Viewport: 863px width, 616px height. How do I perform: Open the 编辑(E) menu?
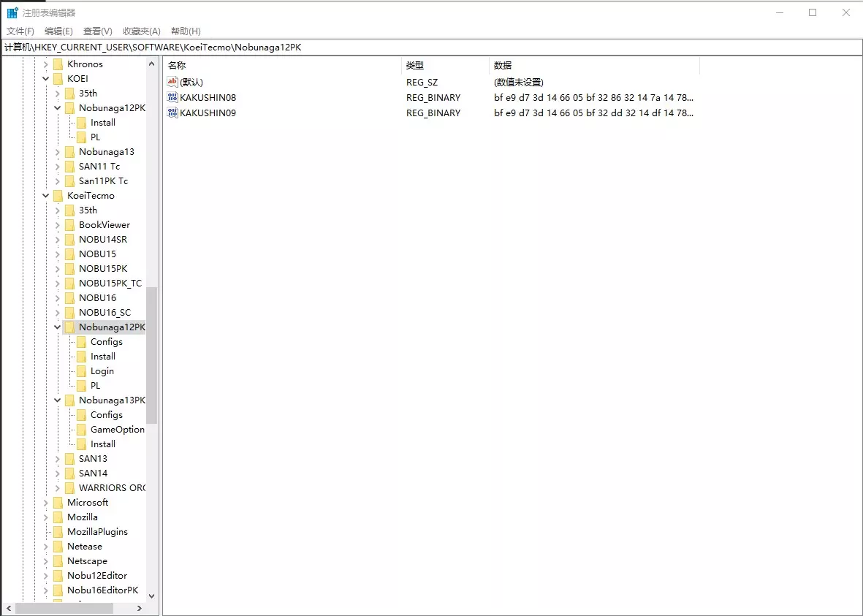(58, 31)
